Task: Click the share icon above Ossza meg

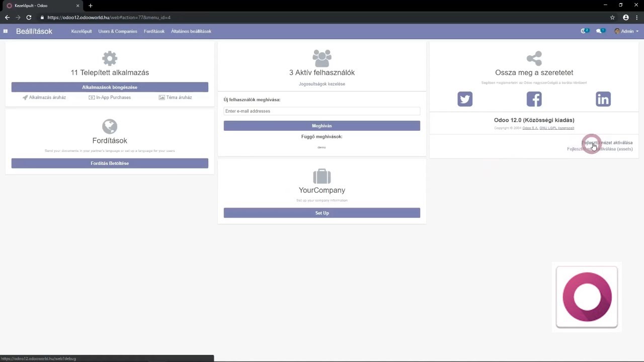Action: pos(534,58)
